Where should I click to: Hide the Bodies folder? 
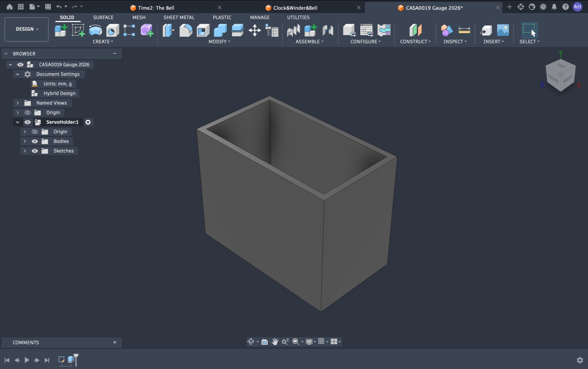pyautogui.click(x=35, y=141)
